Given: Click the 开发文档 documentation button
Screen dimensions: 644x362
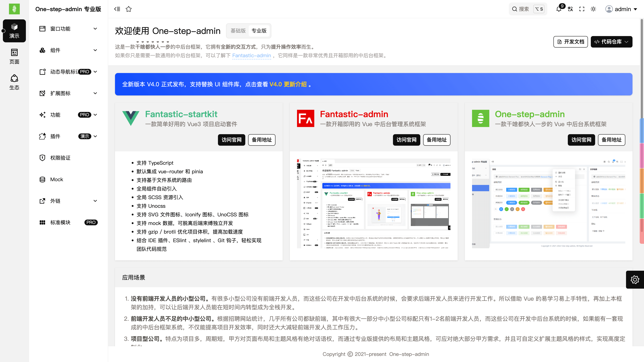Looking at the screenshot, I should point(571,42).
